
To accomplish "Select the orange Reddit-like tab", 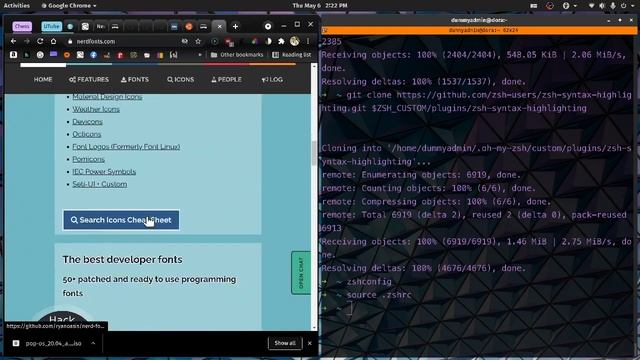I will (x=189, y=27).
